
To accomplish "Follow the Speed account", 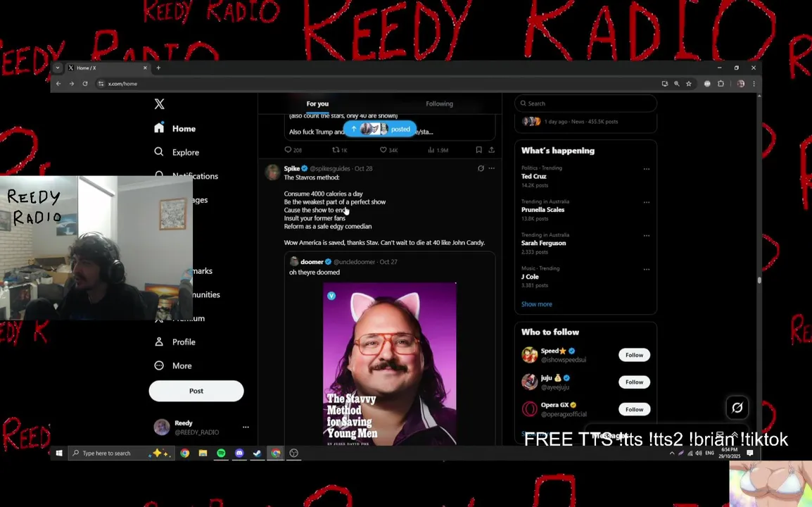I will pos(634,355).
